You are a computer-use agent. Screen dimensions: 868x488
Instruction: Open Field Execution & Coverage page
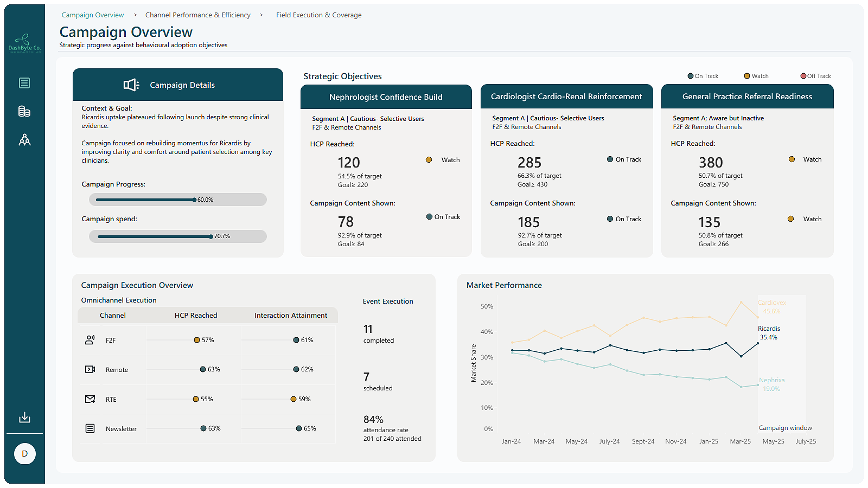pyautogui.click(x=319, y=15)
